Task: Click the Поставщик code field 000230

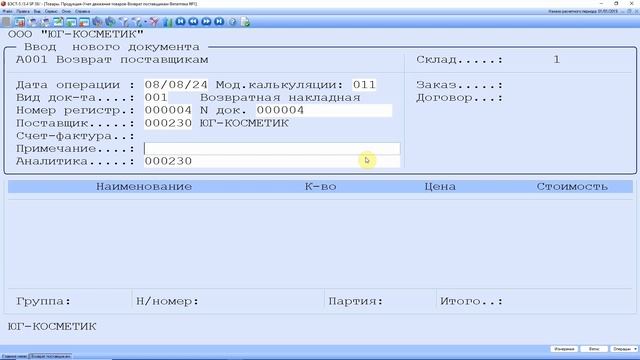Action: coord(168,123)
